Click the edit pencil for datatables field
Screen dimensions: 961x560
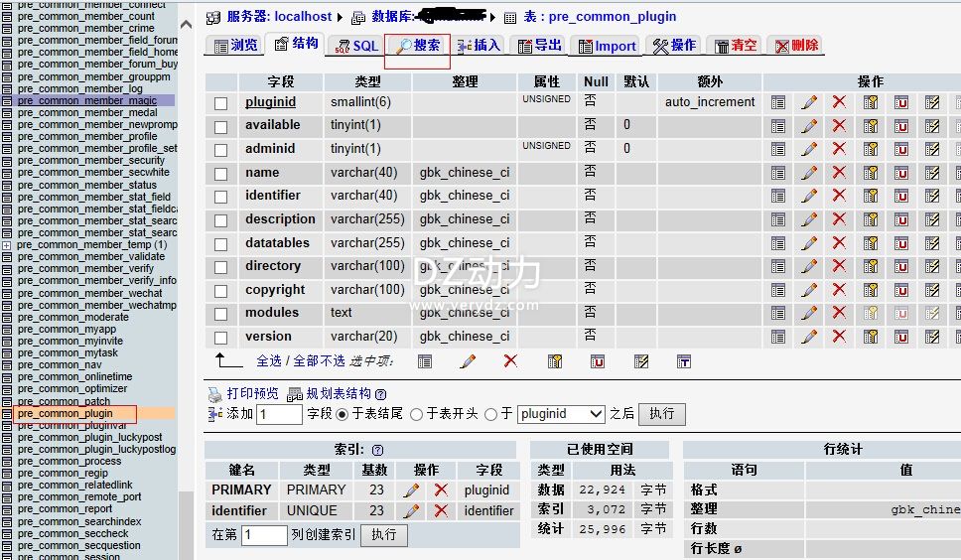point(809,243)
